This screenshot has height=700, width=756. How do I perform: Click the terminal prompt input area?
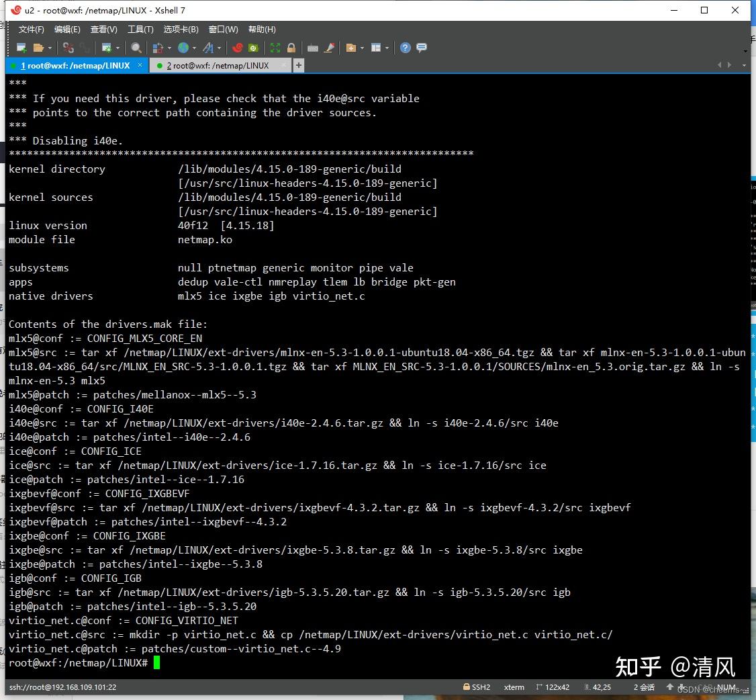pyautogui.click(x=157, y=662)
